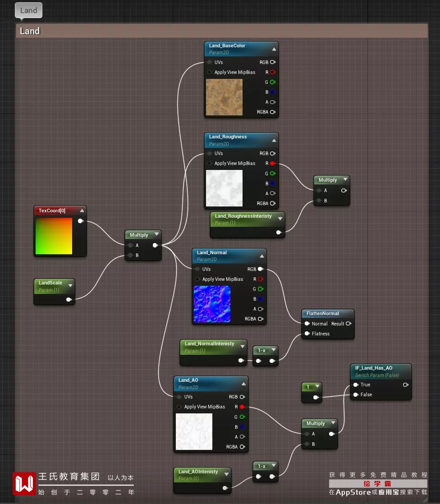Click the LandScale parameter output pin
This screenshot has width=440, height=504.
[x=69, y=300]
